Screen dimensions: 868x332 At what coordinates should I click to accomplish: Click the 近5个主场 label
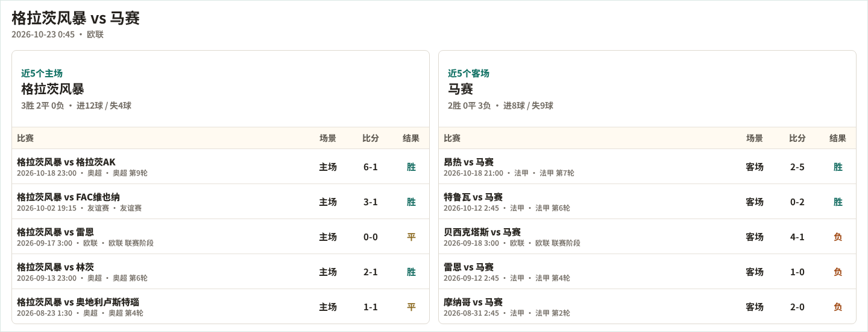coord(42,73)
